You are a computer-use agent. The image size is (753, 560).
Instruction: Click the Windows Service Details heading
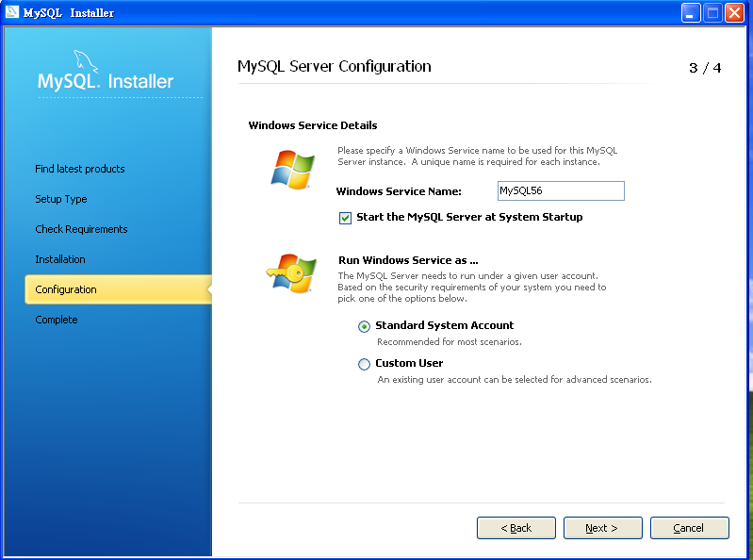point(313,125)
